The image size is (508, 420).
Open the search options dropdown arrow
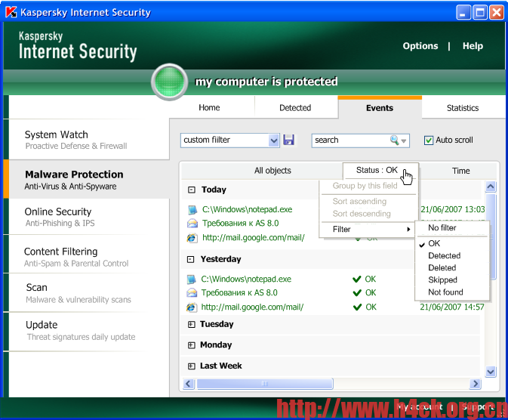(404, 141)
